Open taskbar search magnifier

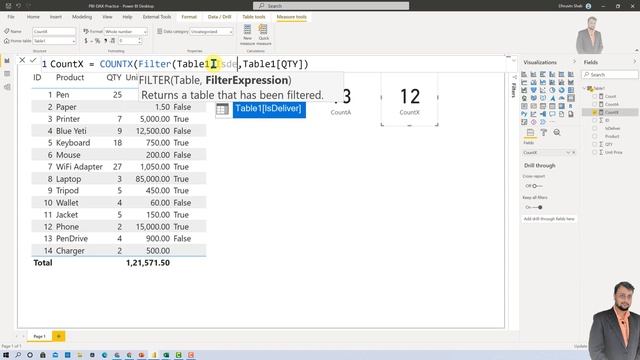[18, 355]
